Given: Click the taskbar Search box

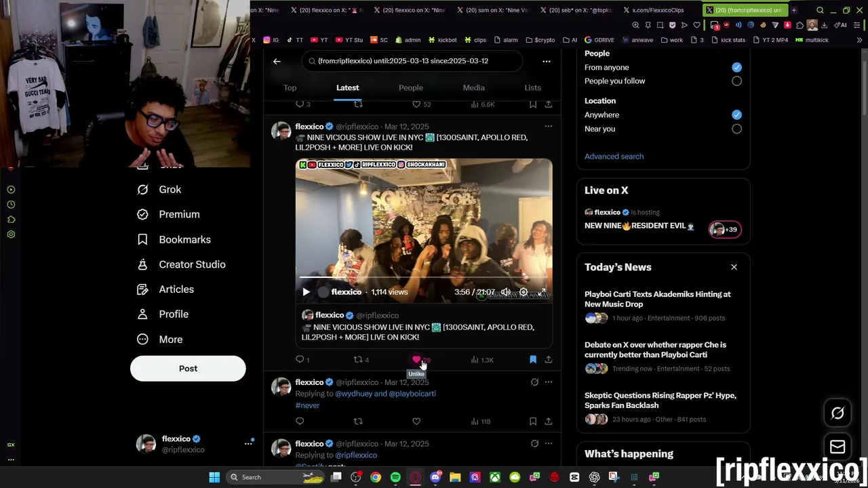Looking at the screenshot, I should click(276, 477).
